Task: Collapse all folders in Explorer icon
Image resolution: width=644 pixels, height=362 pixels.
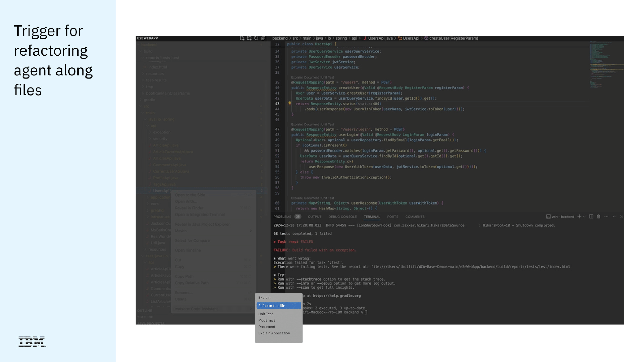Action: pyautogui.click(x=263, y=38)
